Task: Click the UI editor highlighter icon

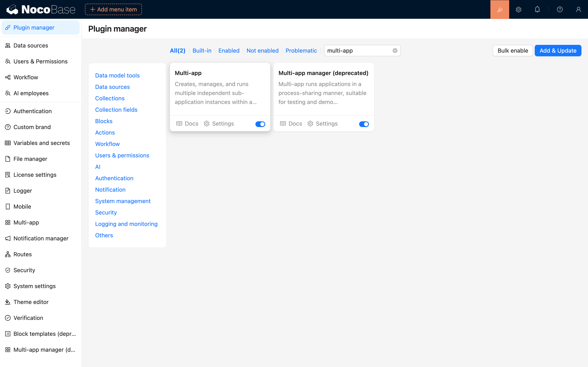Action: click(x=500, y=9)
